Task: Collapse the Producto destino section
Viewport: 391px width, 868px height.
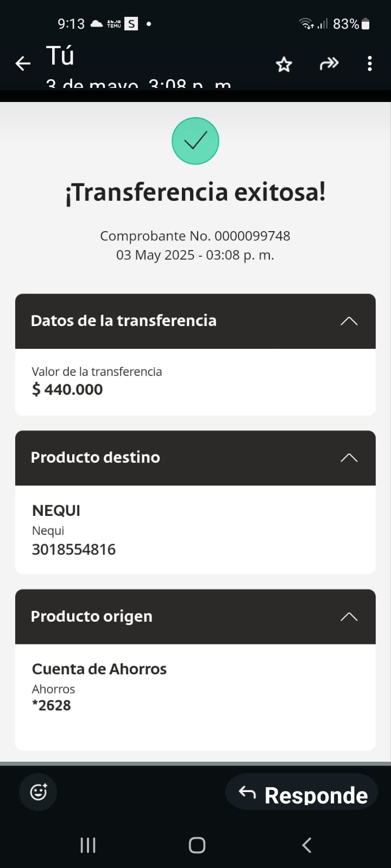Action: (x=349, y=458)
